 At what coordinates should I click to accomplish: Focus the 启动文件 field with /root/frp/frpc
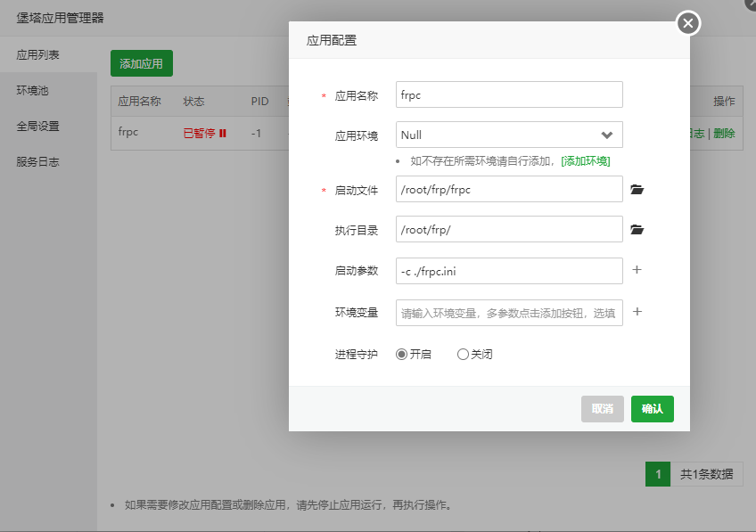(x=509, y=189)
